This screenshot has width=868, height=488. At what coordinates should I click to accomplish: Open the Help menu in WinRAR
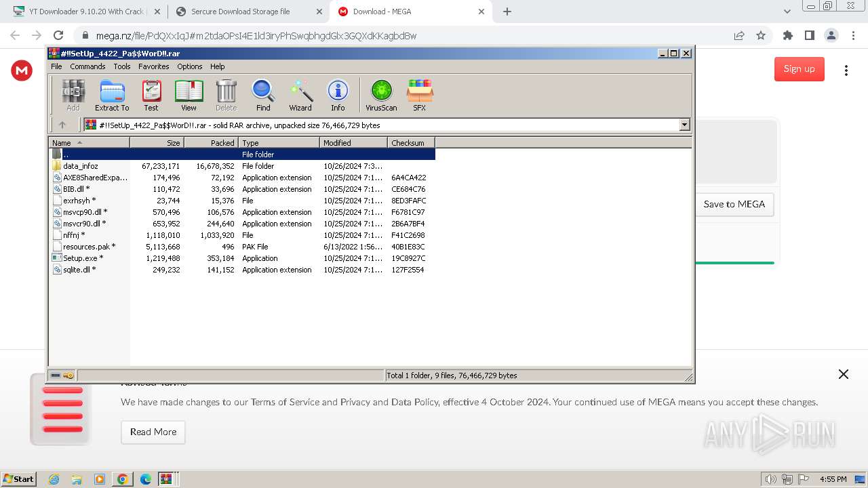[x=218, y=66]
